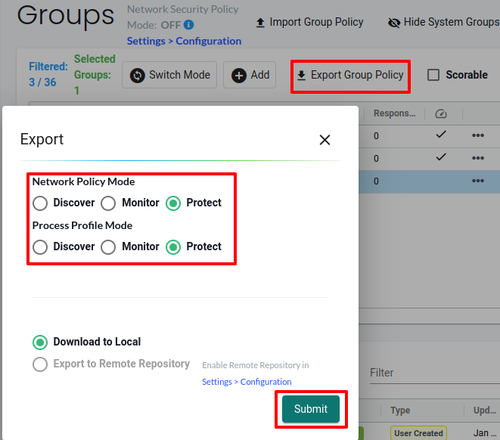Click the Export dialog title
This screenshot has width=500, height=440.
click(x=42, y=139)
